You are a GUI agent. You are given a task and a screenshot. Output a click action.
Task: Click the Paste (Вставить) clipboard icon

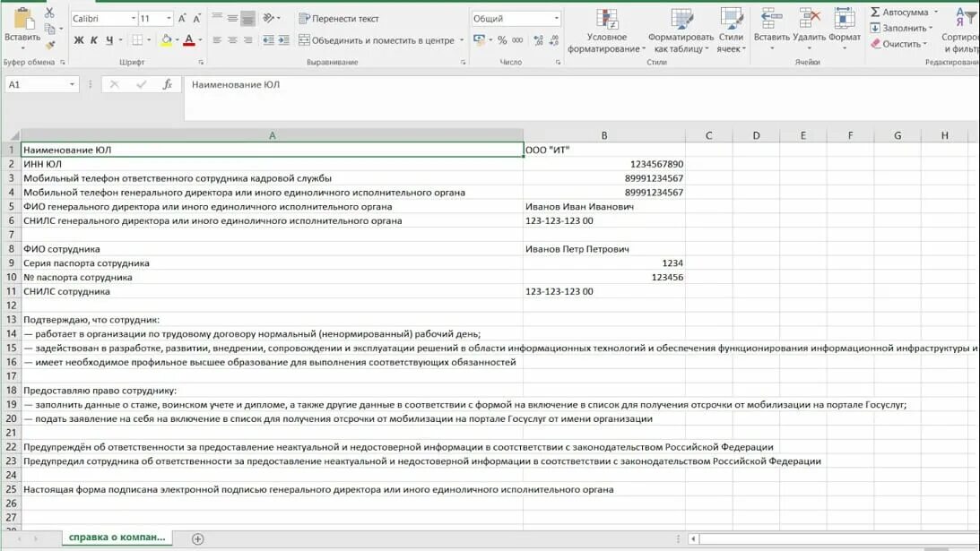coord(23,20)
